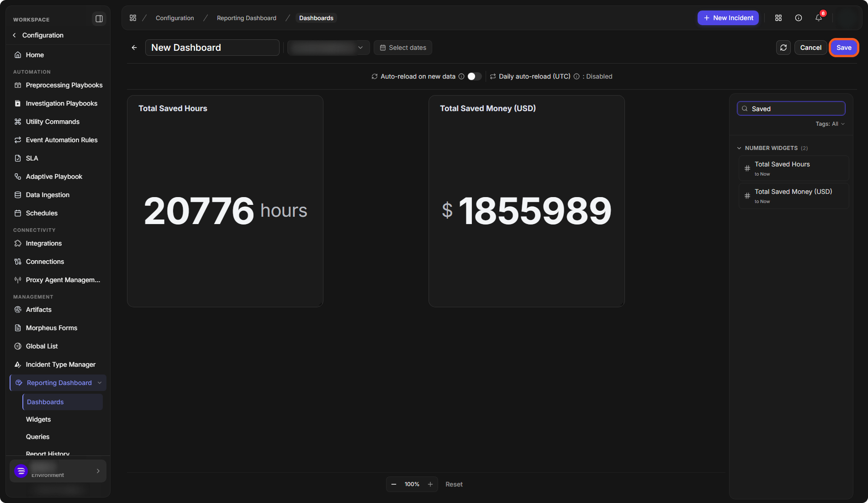868x503 pixels.
Task: Click the 100% zoom level value
Action: coord(412,484)
